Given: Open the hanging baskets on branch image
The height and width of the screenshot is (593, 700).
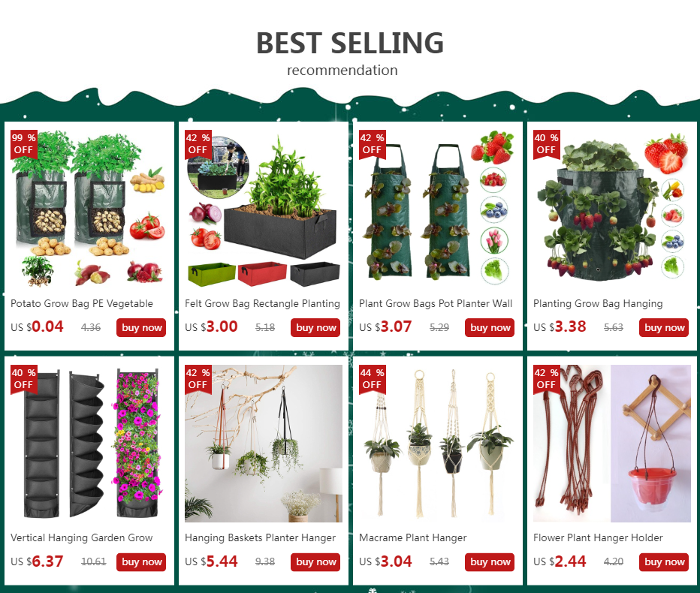Looking at the screenshot, I should coord(264,444).
